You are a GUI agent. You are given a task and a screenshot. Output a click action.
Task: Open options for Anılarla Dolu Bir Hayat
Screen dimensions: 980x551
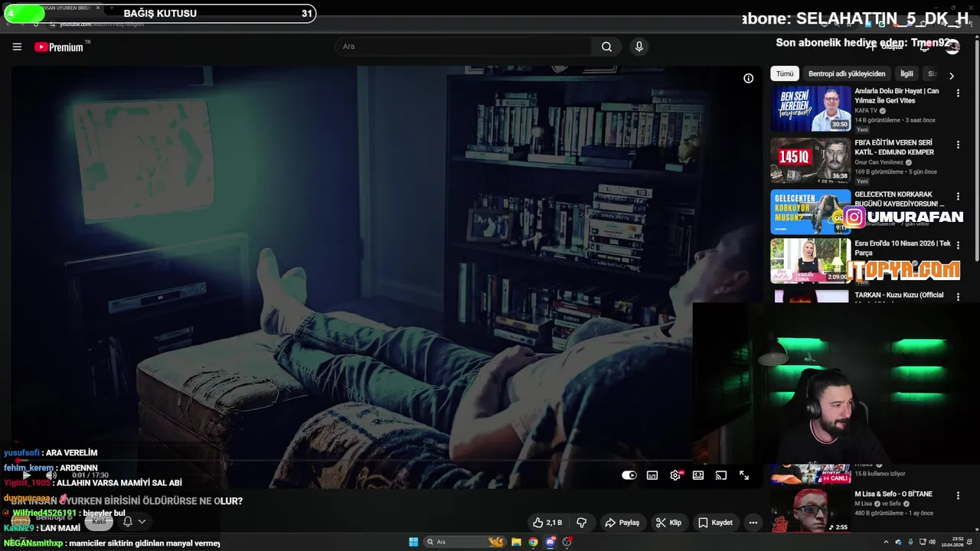pos(958,93)
